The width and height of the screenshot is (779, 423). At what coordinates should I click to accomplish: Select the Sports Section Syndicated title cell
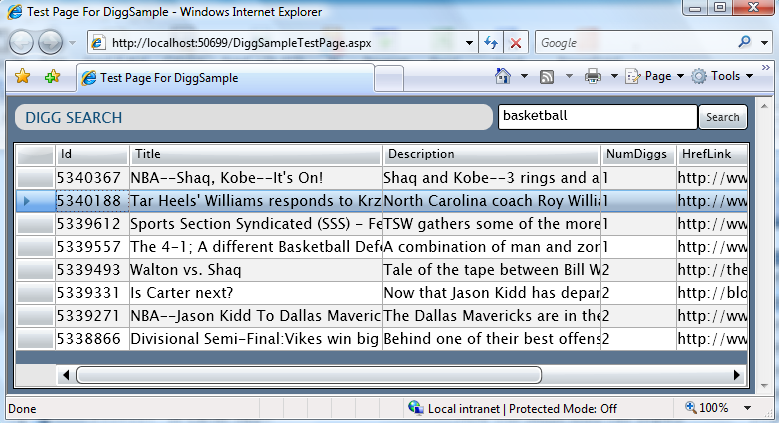[256, 224]
